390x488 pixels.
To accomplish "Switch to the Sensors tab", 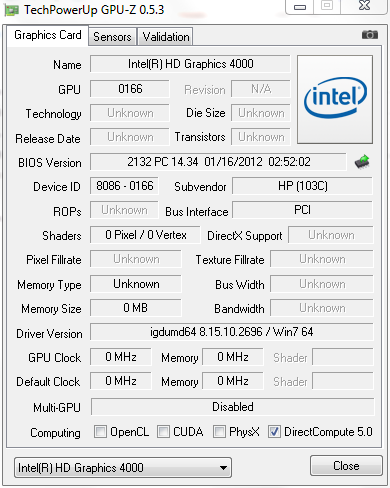I will click(112, 37).
